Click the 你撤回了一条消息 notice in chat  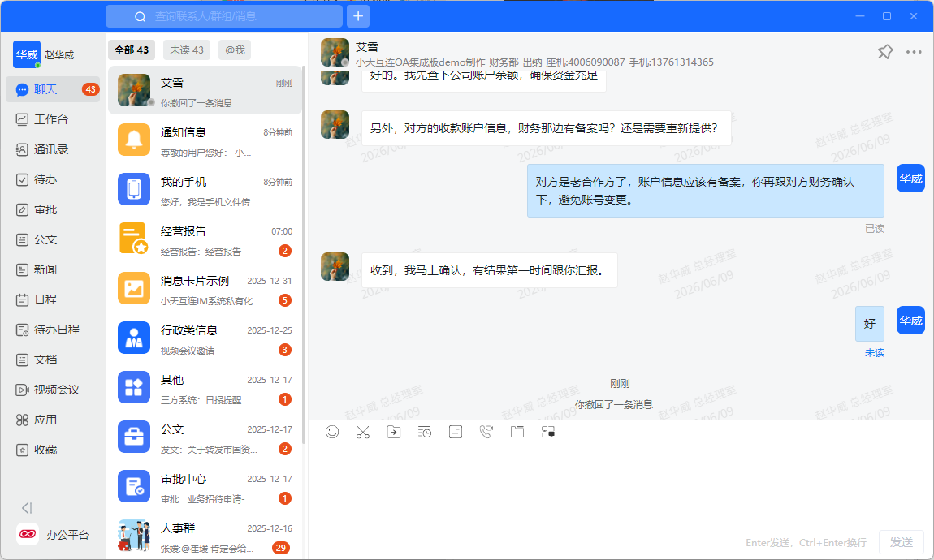pyautogui.click(x=613, y=405)
